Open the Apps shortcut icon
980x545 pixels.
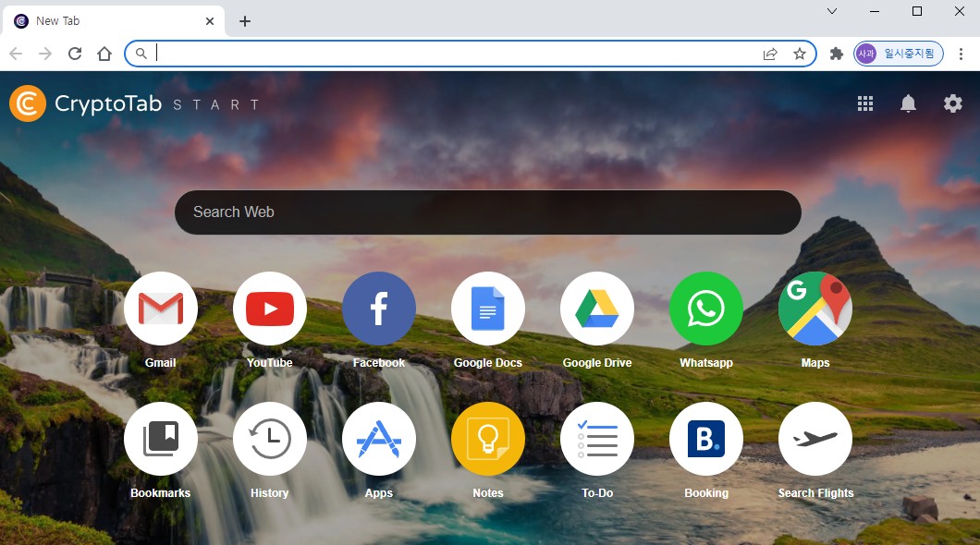point(379,439)
